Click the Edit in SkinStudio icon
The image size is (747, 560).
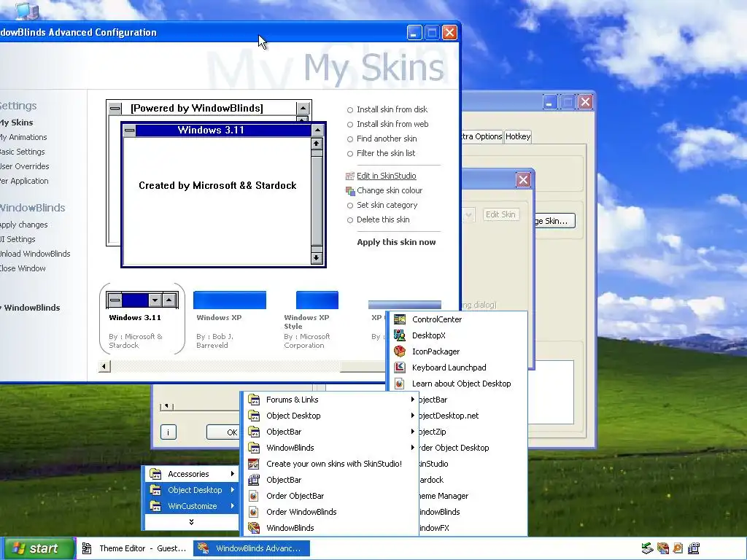350,176
